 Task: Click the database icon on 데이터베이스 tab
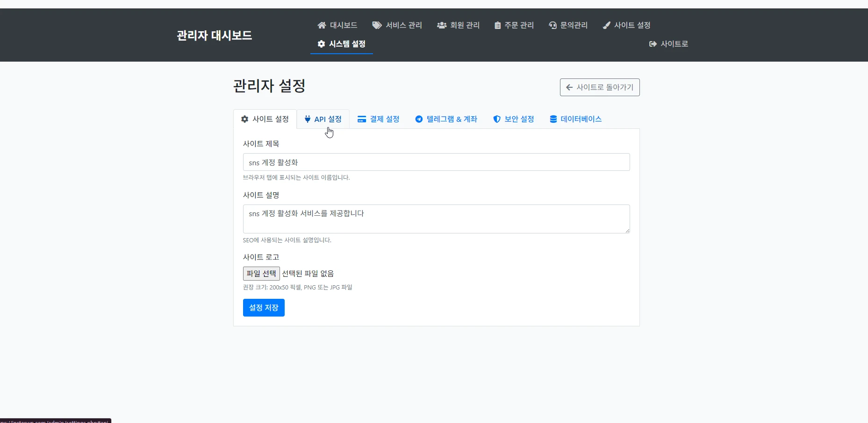(553, 119)
